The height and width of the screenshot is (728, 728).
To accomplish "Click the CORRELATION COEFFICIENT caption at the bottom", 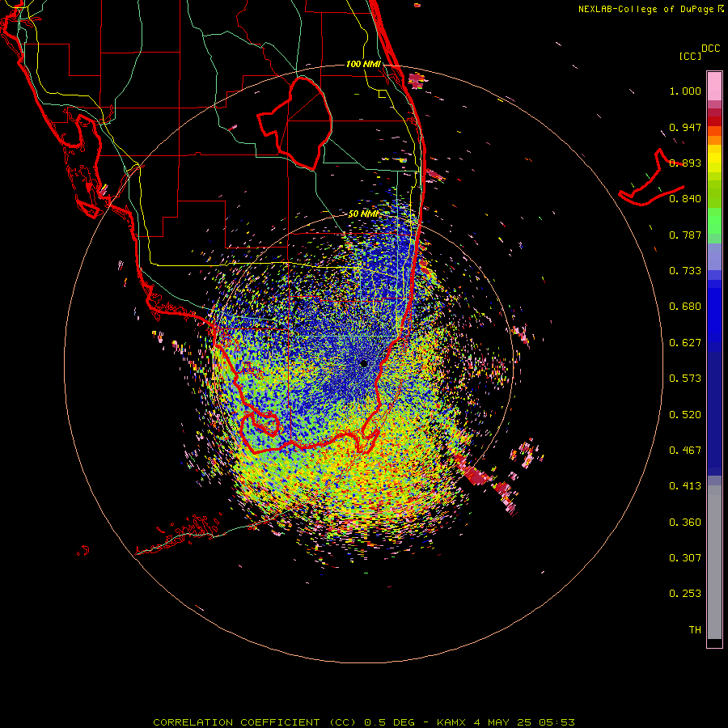I will coord(363,722).
